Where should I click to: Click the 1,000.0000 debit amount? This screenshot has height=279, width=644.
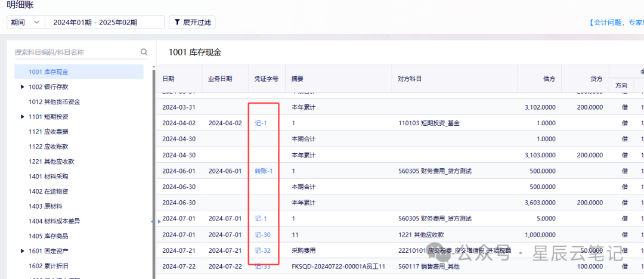(539, 235)
